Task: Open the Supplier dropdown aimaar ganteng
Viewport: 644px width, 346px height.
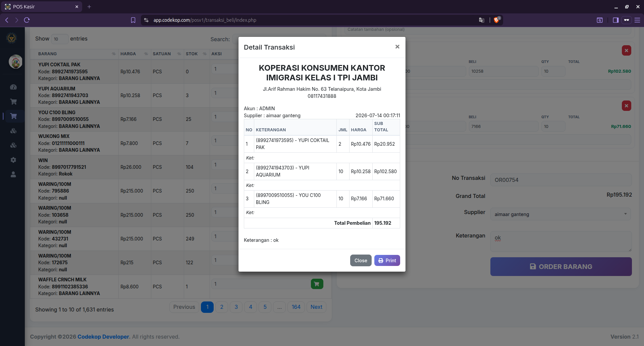Action: coord(560,214)
